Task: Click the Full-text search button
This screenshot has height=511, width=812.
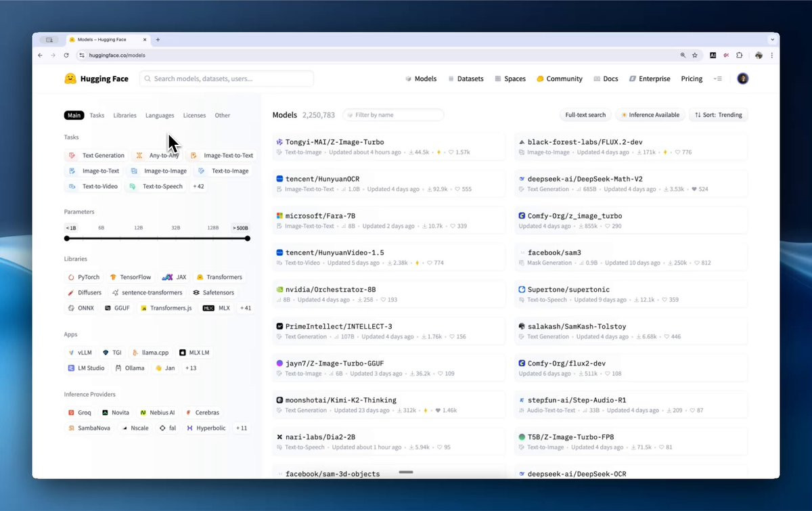Action: [x=585, y=115]
